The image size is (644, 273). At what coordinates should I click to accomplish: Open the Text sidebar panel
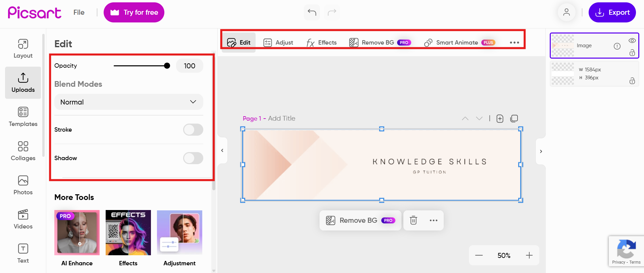pos(23,254)
